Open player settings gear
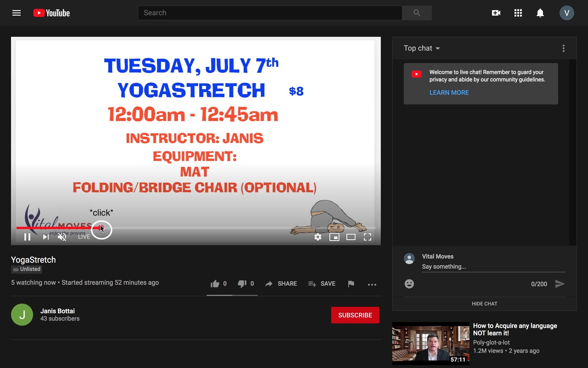This screenshot has height=368, width=588. (318, 237)
